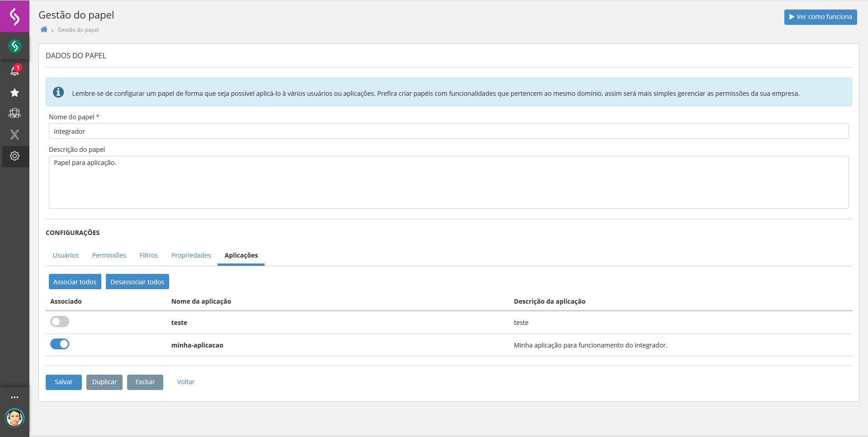Screen dimensions: 868x437
Task: Switch to the Usuários tab
Action: pyautogui.click(x=65, y=255)
